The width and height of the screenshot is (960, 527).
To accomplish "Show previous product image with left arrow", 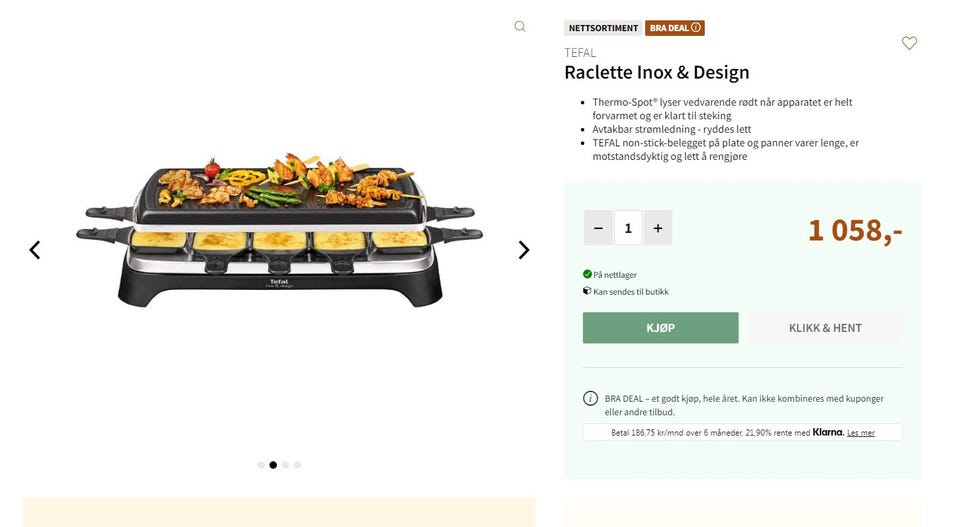I will (x=35, y=250).
